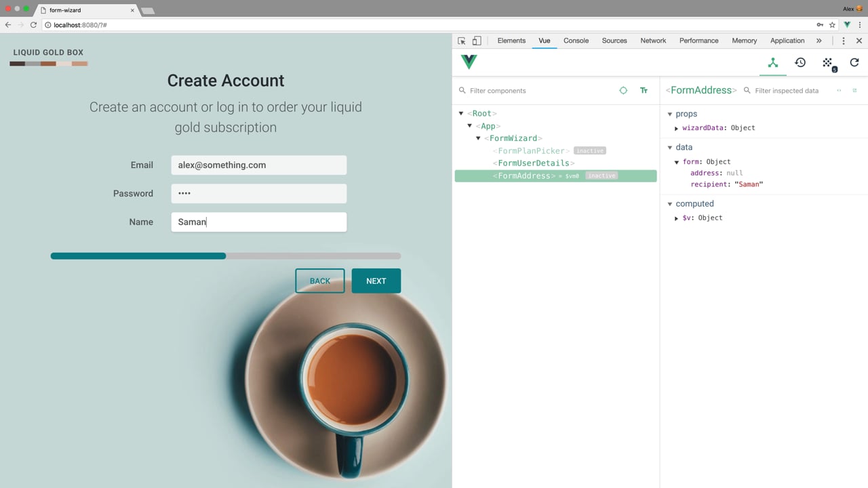This screenshot has height=488, width=868.
Task: Collapse the form Object arrow
Action: pos(677,162)
